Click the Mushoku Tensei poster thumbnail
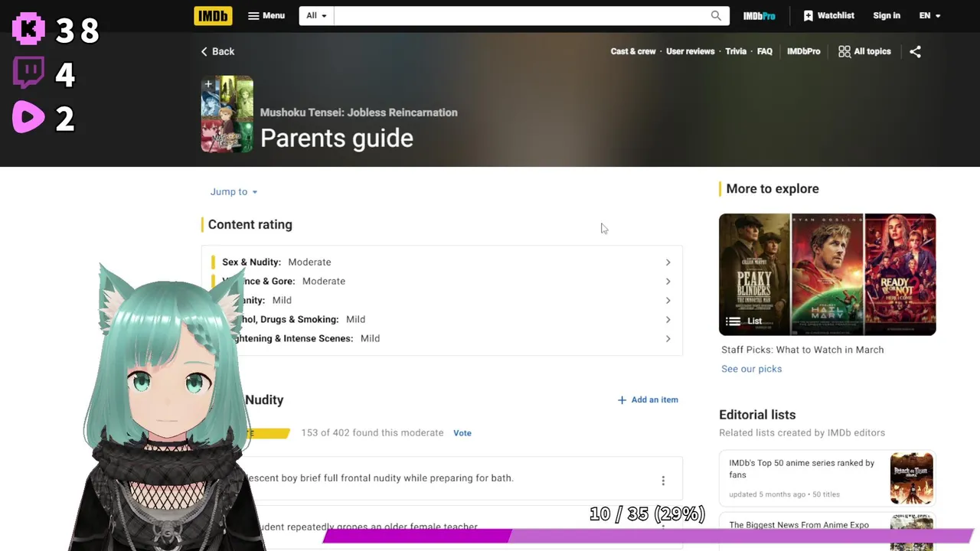This screenshot has width=980, height=551. tap(227, 114)
